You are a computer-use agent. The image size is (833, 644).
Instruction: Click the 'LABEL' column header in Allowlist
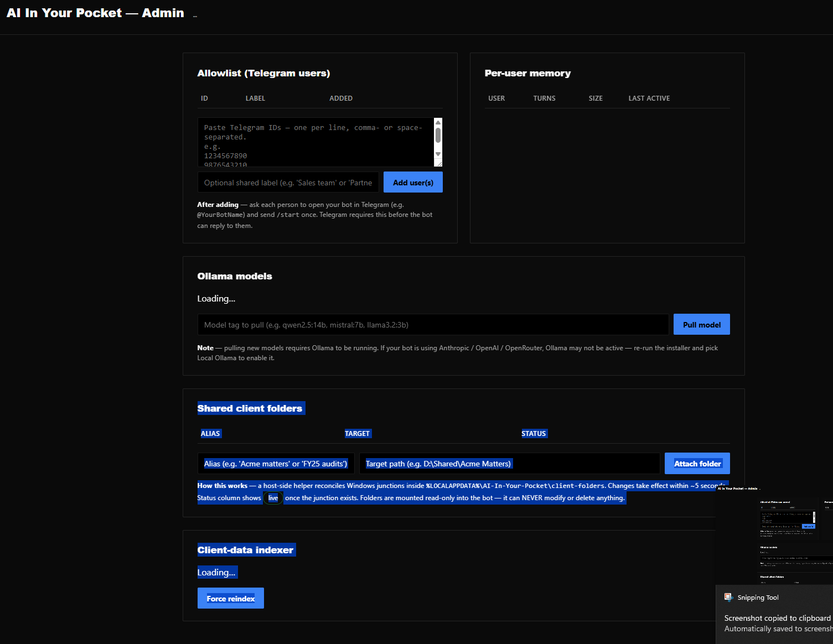coord(255,98)
